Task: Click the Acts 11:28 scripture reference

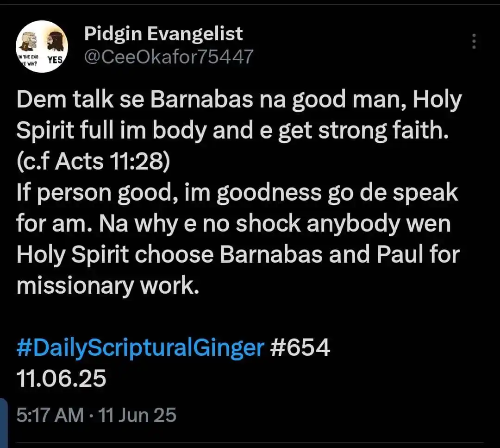Action: [x=92, y=161]
